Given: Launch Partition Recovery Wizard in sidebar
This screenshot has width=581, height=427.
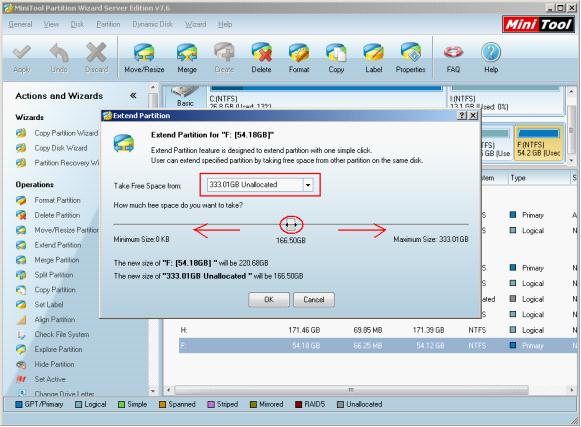Looking at the screenshot, I should [57, 163].
